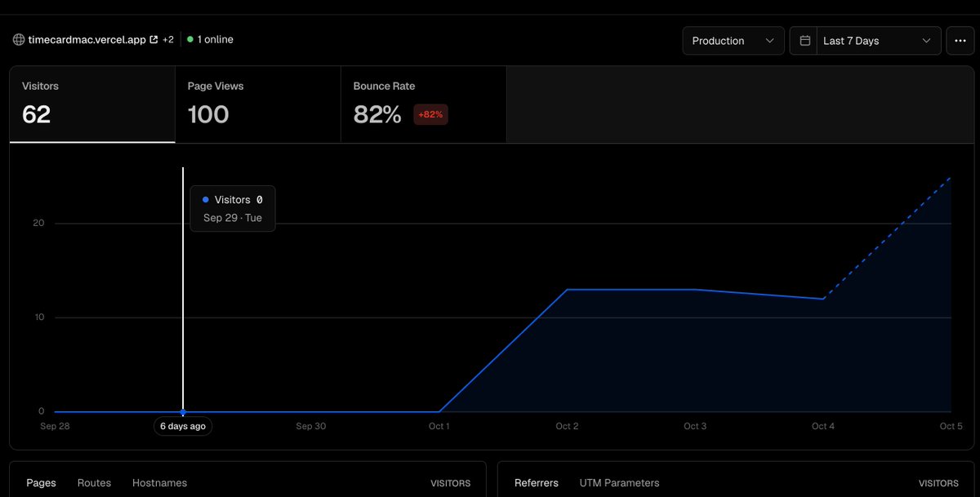View the 1 online indicator

[210, 39]
